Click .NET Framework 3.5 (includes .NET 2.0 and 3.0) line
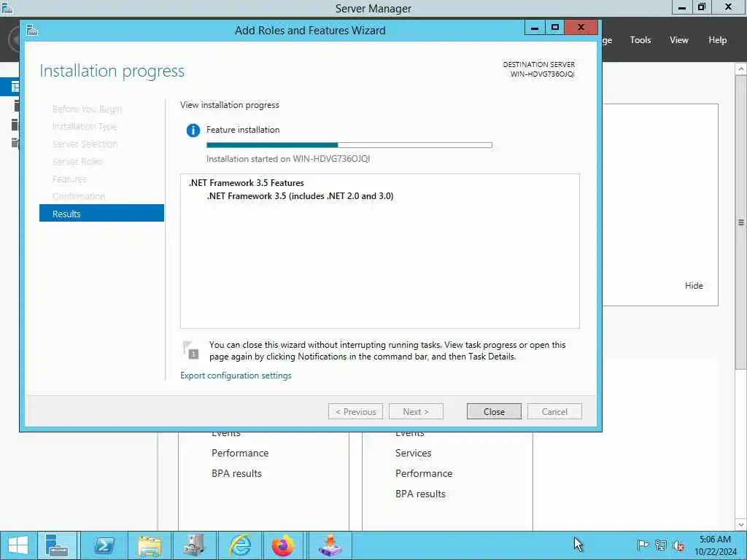The width and height of the screenshot is (747, 560). pos(300,195)
